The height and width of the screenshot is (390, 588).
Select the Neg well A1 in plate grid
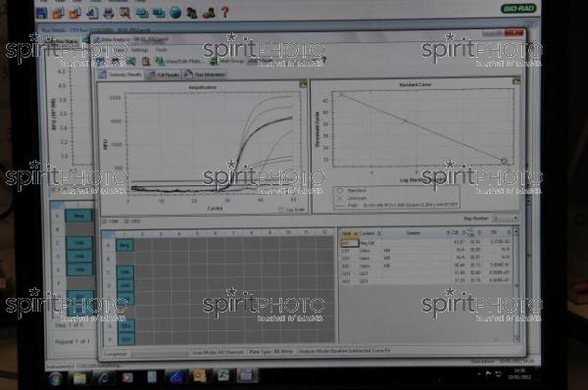pos(124,245)
